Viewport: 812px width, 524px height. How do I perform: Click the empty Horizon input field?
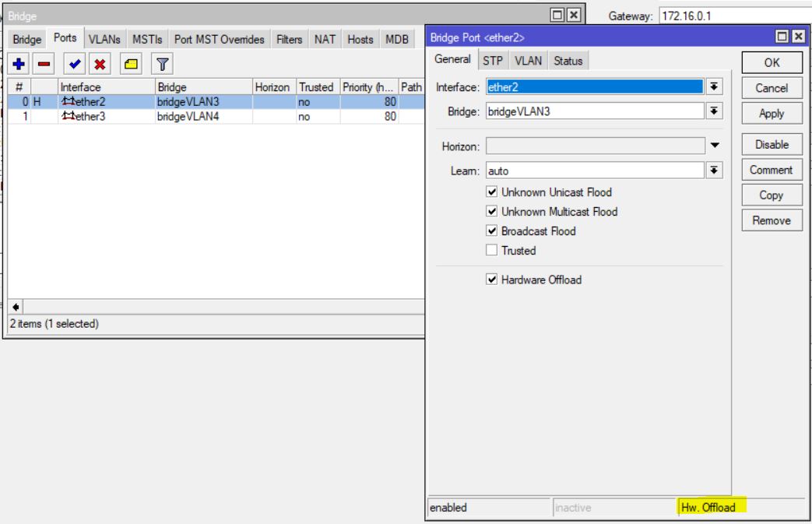tap(595, 146)
